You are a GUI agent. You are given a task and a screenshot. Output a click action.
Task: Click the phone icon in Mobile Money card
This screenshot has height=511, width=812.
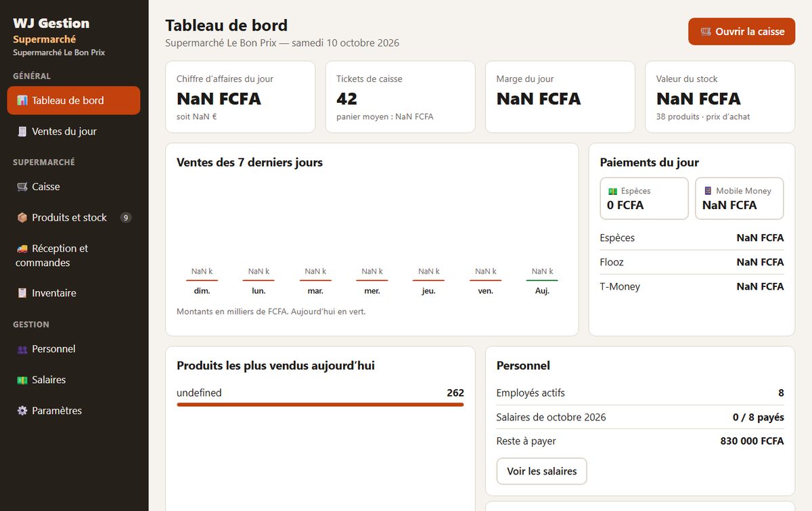pyautogui.click(x=708, y=192)
